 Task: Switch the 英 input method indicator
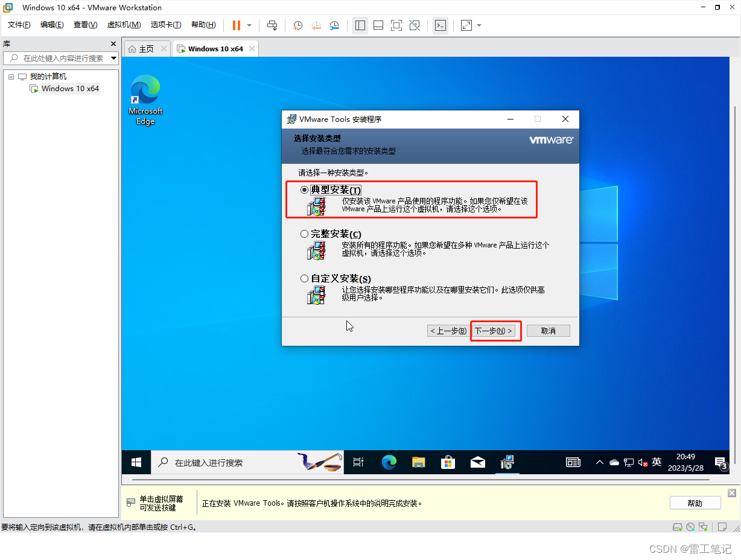(x=657, y=462)
